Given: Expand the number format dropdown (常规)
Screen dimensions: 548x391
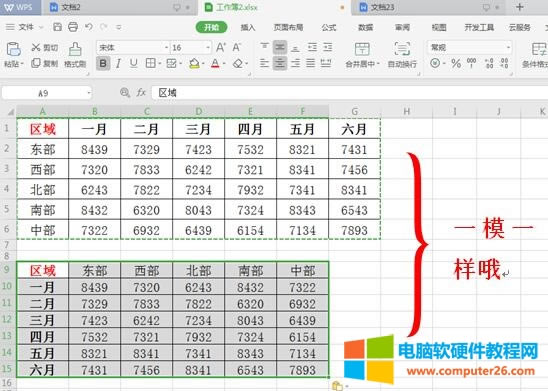Looking at the screenshot, I should point(469,47).
